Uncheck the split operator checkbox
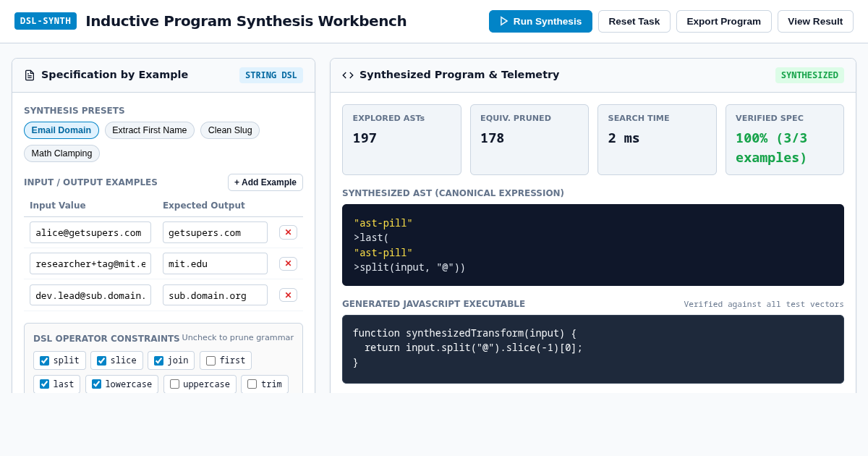This screenshot has height=456, width=868. click(45, 360)
